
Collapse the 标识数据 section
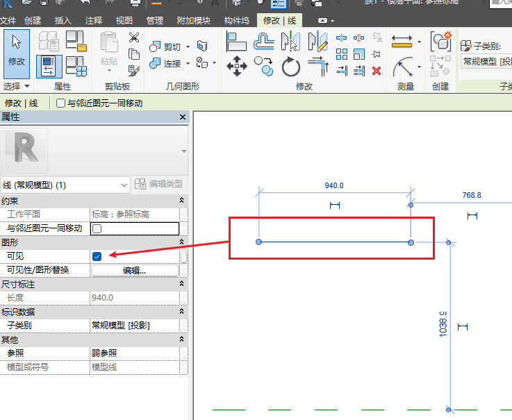(x=181, y=311)
